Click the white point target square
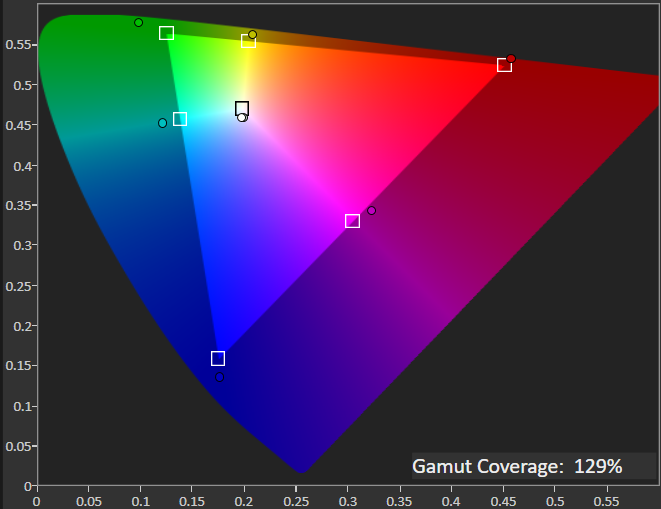The width and height of the screenshot is (661, 509). click(242, 108)
